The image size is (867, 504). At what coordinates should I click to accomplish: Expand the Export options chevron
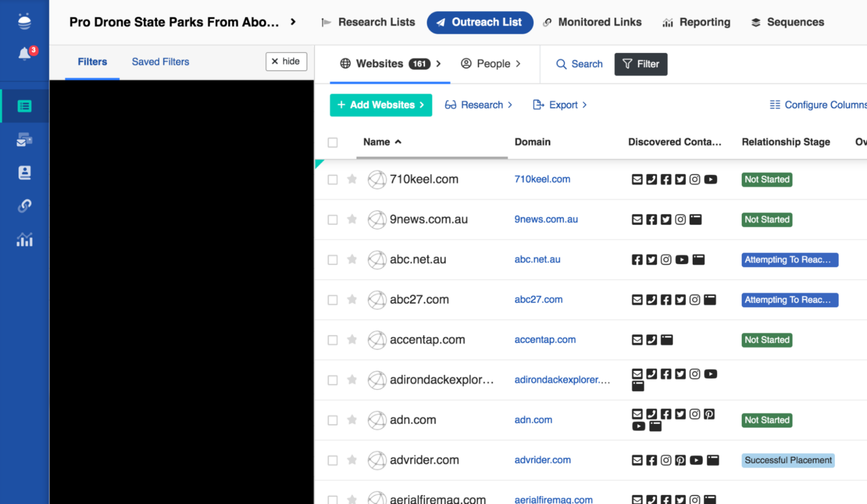[585, 105]
